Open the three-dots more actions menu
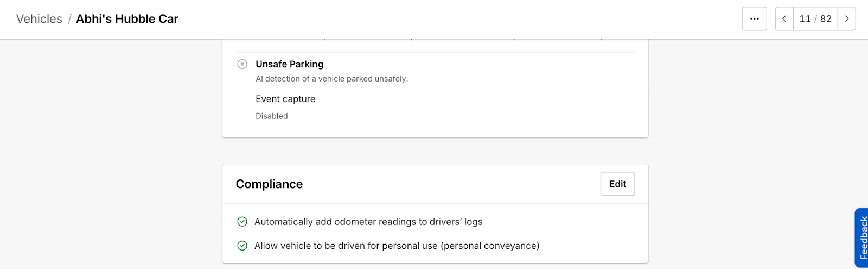The width and height of the screenshot is (868, 269). click(x=754, y=18)
